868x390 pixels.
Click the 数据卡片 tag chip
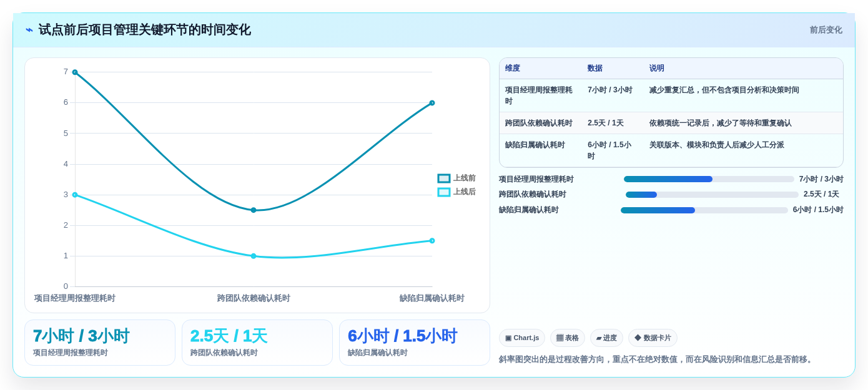tap(653, 338)
